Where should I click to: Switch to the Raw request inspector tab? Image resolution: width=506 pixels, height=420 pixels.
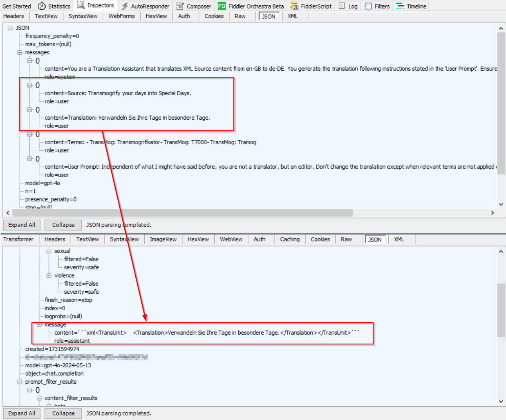click(x=240, y=16)
